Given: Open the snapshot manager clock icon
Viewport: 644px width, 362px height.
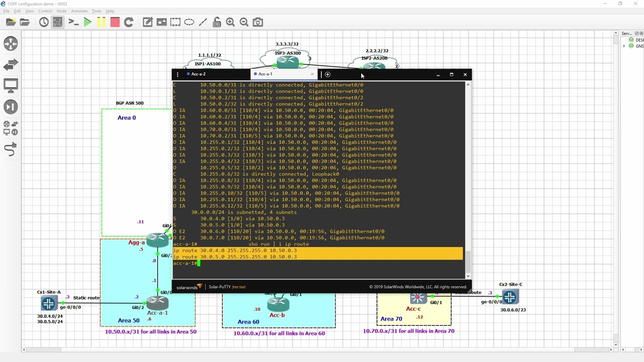Looking at the screenshot, I should tap(44, 22).
